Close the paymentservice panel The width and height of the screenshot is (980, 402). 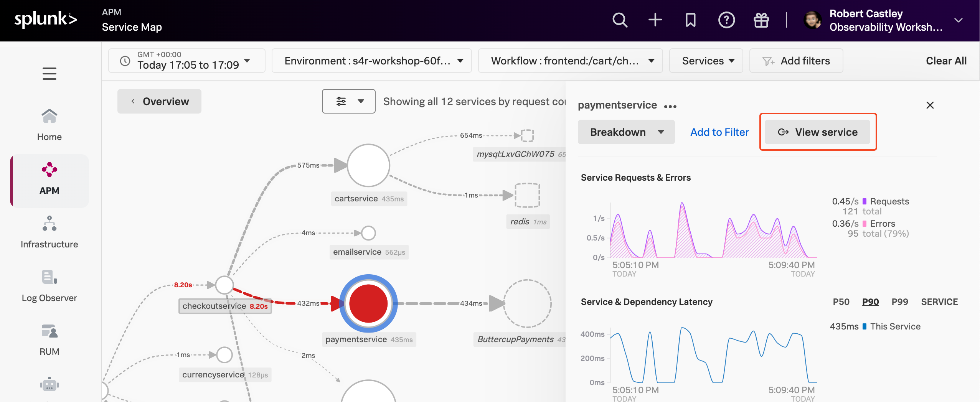pos(930,105)
